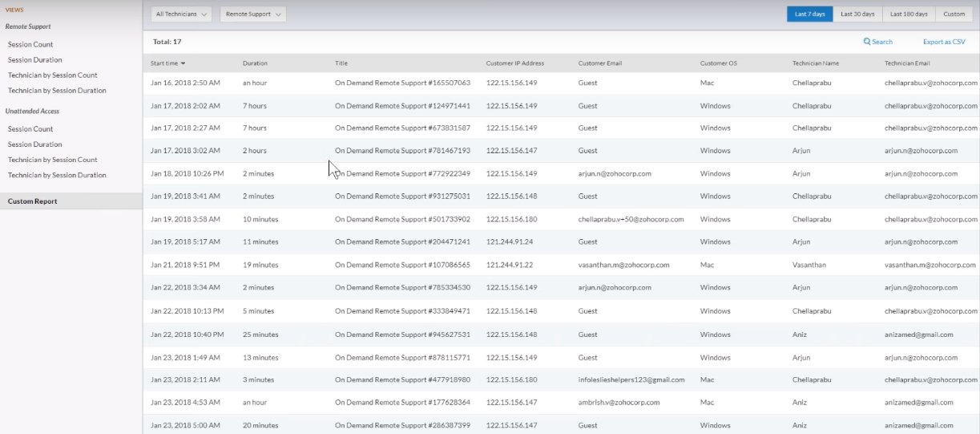The width and height of the screenshot is (980, 434).
Task: Click customer email ambrish.v@zohocorp.com
Action: point(619,403)
